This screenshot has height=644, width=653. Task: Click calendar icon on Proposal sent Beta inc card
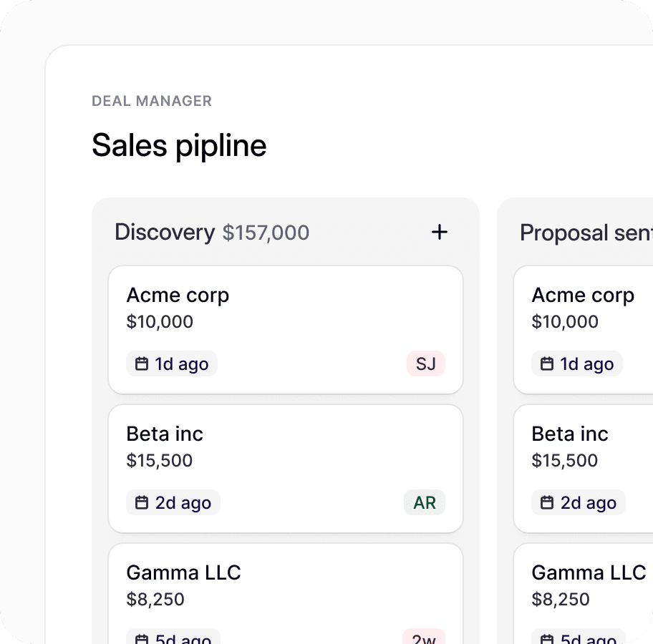[x=547, y=503]
